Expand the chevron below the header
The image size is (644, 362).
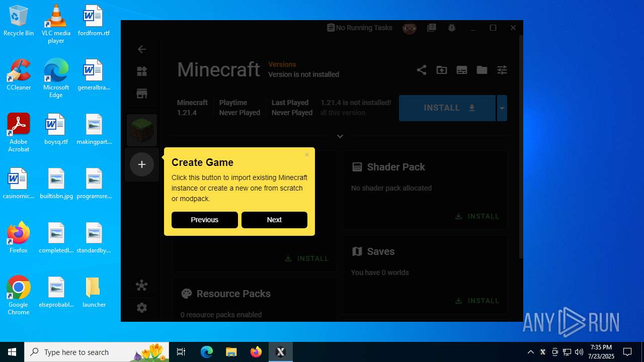point(340,136)
